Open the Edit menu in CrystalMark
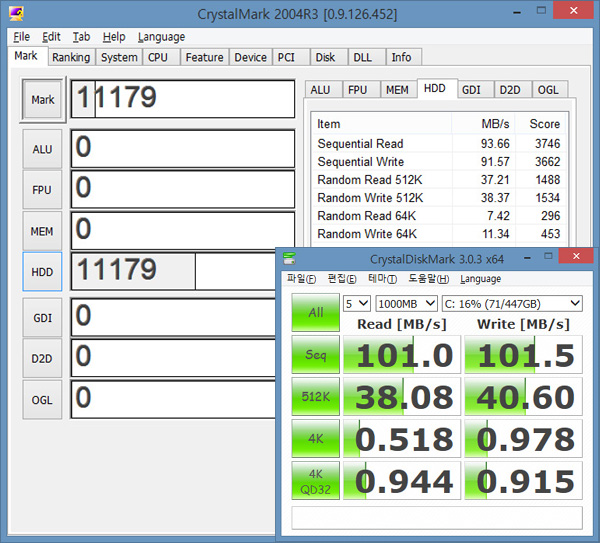Viewport: 600px width, 543px height. click(x=51, y=37)
